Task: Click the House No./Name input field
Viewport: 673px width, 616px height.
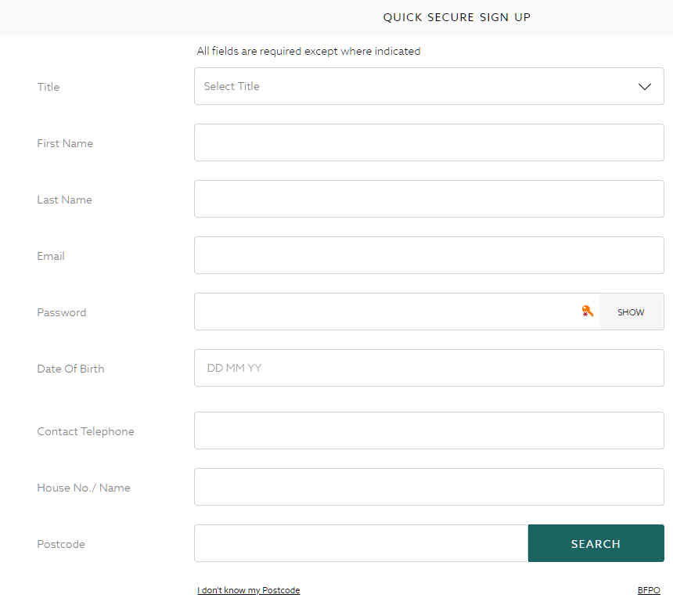Action: (x=429, y=487)
